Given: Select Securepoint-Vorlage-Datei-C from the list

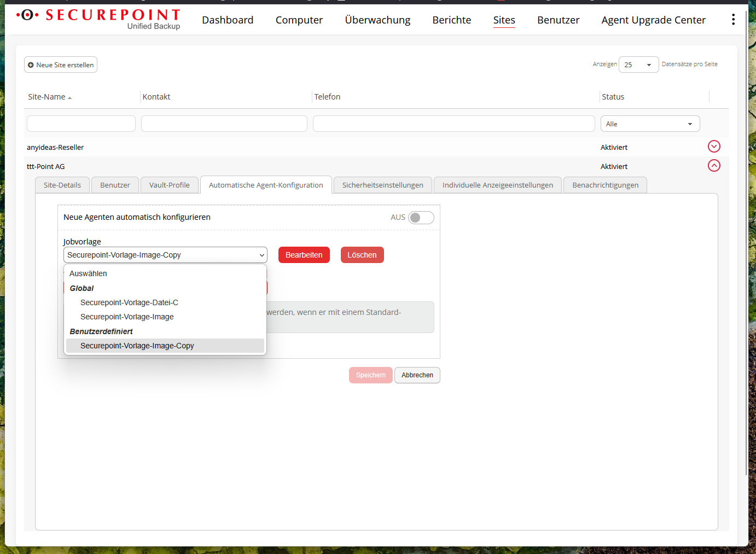Looking at the screenshot, I should pyautogui.click(x=129, y=302).
